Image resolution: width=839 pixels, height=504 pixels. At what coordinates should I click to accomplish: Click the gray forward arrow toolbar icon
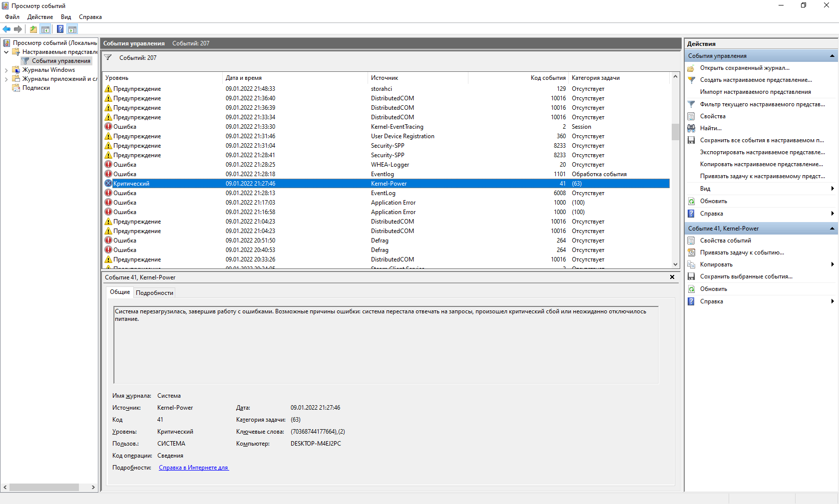click(x=18, y=29)
